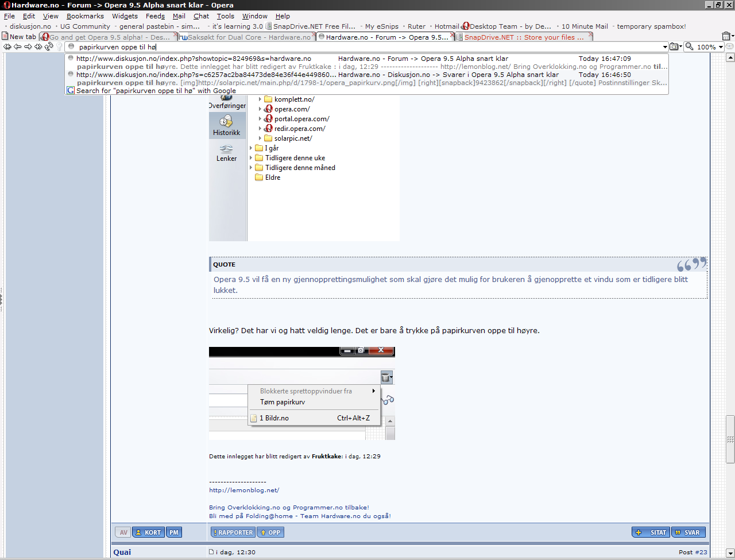The width and height of the screenshot is (735, 560).
Task: Click the SVAR reply button
Action: point(688,532)
